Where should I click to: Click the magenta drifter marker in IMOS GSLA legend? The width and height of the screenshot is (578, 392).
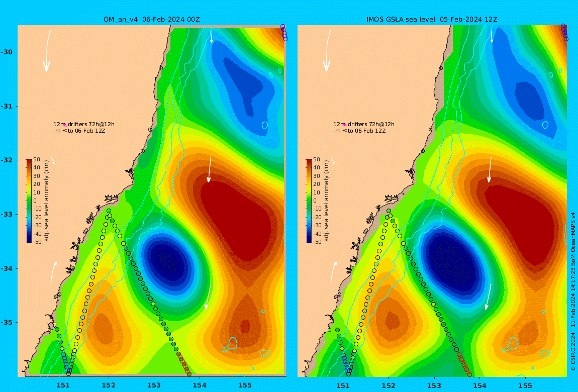pos(345,125)
